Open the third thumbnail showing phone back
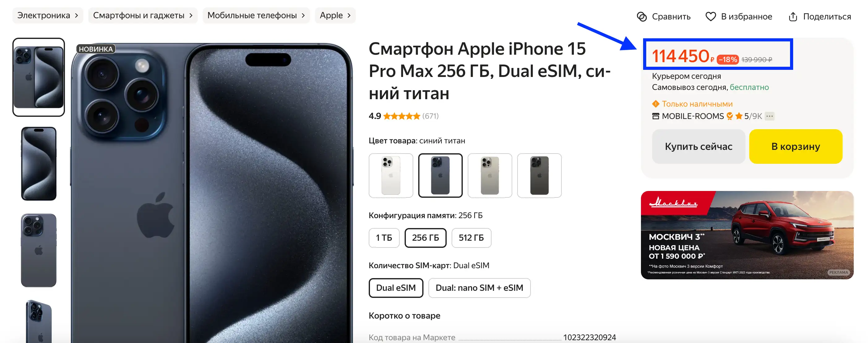 click(39, 250)
